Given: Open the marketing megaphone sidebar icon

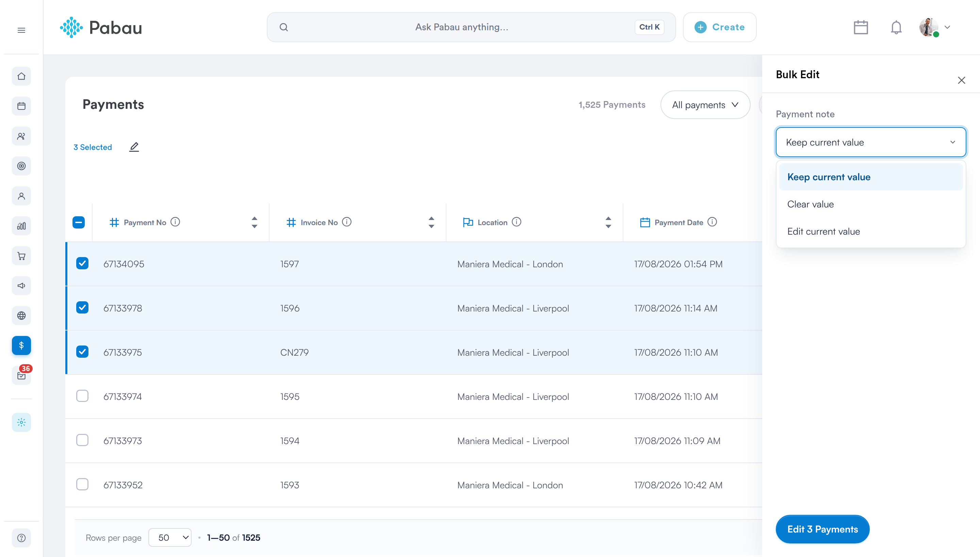Looking at the screenshot, I should tap(21, 286).
